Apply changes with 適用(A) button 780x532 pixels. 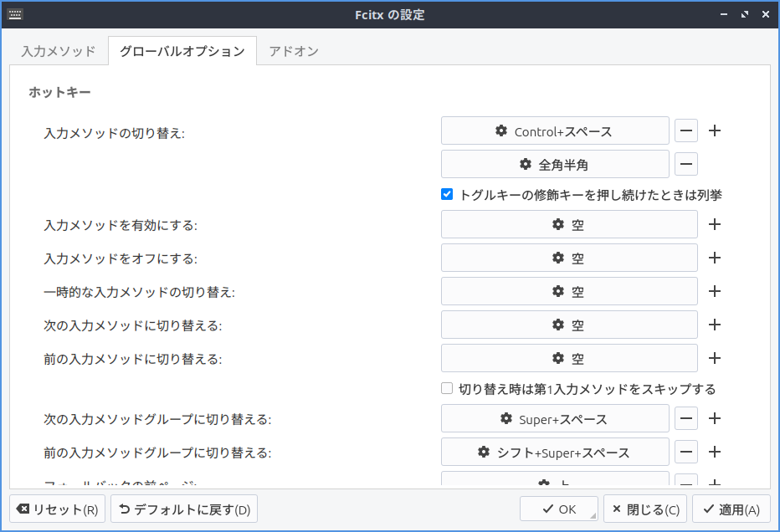pyautogui.click(x=731, y=509)
